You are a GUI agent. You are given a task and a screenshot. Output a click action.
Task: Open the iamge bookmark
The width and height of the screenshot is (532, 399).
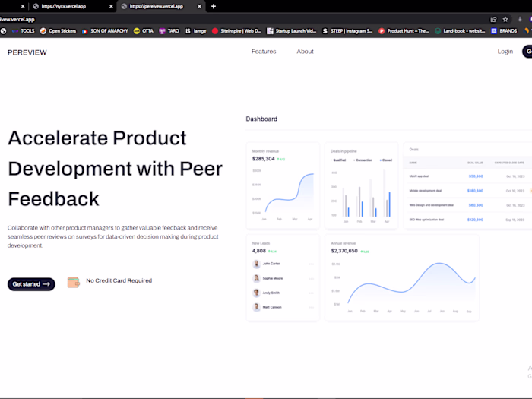point(196,31)
